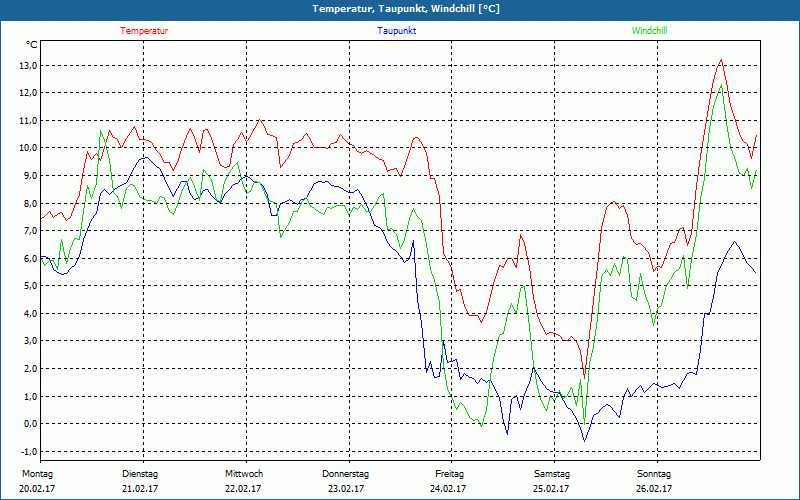Click the red temperature peak above 13,0 on Sonntag
Screen dimensions: 800x500
(721, 60)
